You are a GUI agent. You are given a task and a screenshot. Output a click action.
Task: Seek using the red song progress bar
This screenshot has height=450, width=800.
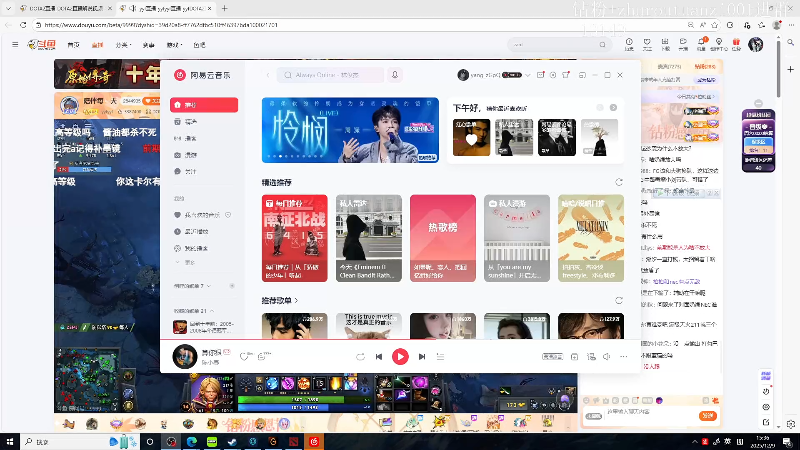coord(401,339)
